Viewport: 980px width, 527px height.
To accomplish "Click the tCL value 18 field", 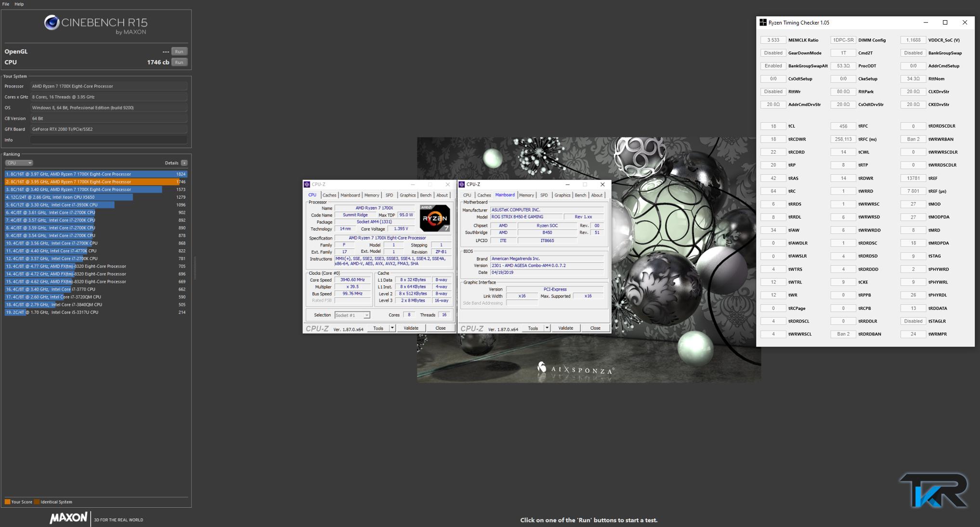I will [x=773, y=126].
